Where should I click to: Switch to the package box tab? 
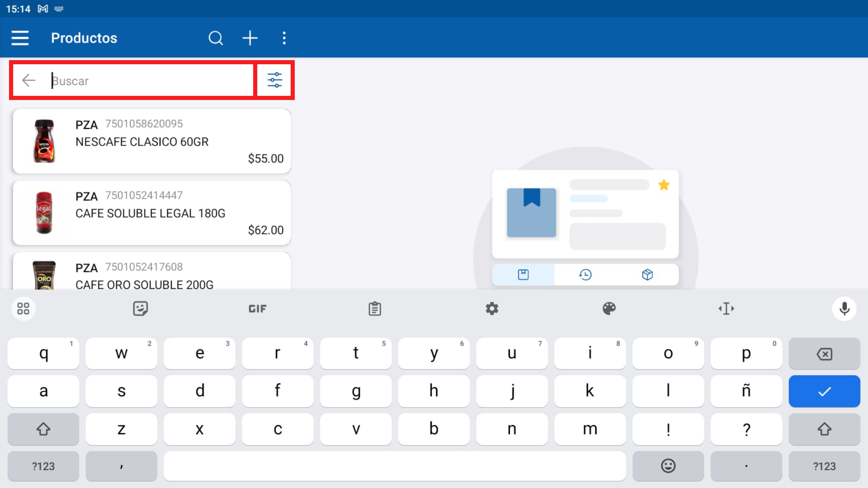647,275
